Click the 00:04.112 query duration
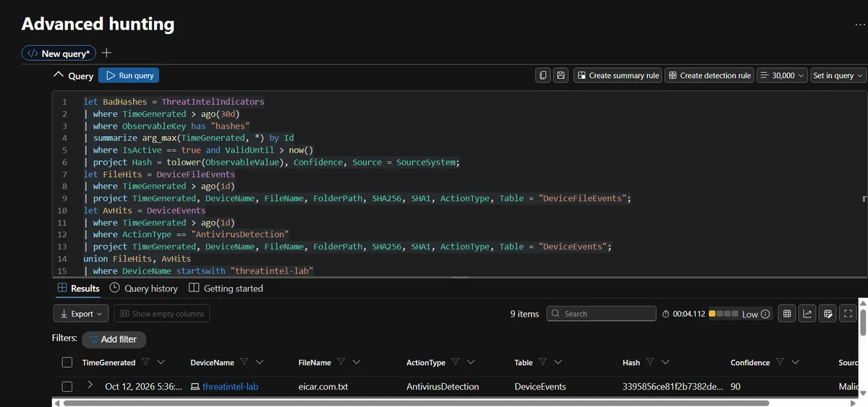The width and height of the screenshot is (868, 407). coord(689,314)
